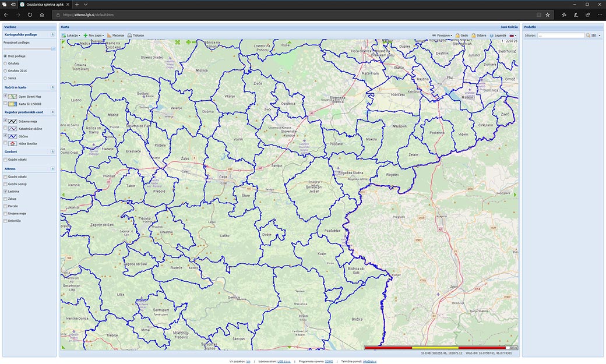Select the Merjenje measuring tool
The image size is (606, 364).
(x=110, y=36)
